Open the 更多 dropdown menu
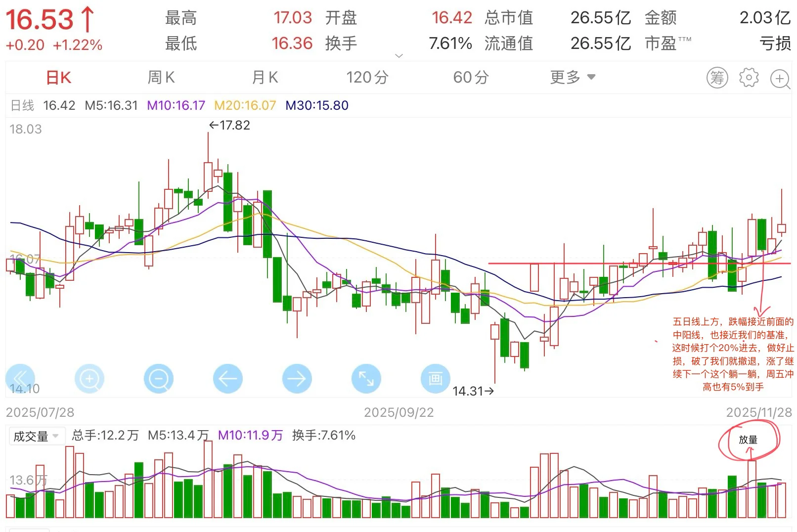797x532 pixels. click(x=572, y=78)
